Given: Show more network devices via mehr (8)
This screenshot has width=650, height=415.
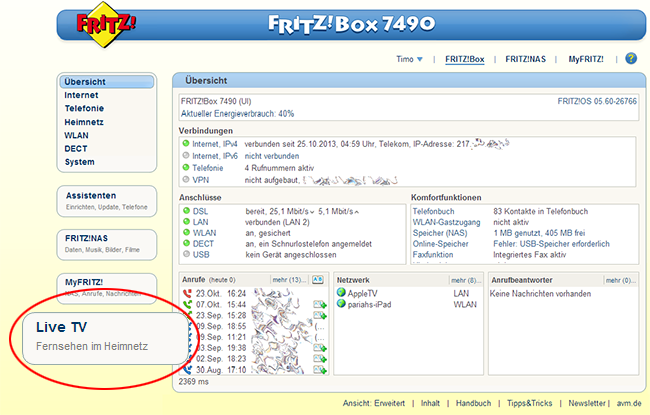Looking at the screenshot, I should [466, 280].
